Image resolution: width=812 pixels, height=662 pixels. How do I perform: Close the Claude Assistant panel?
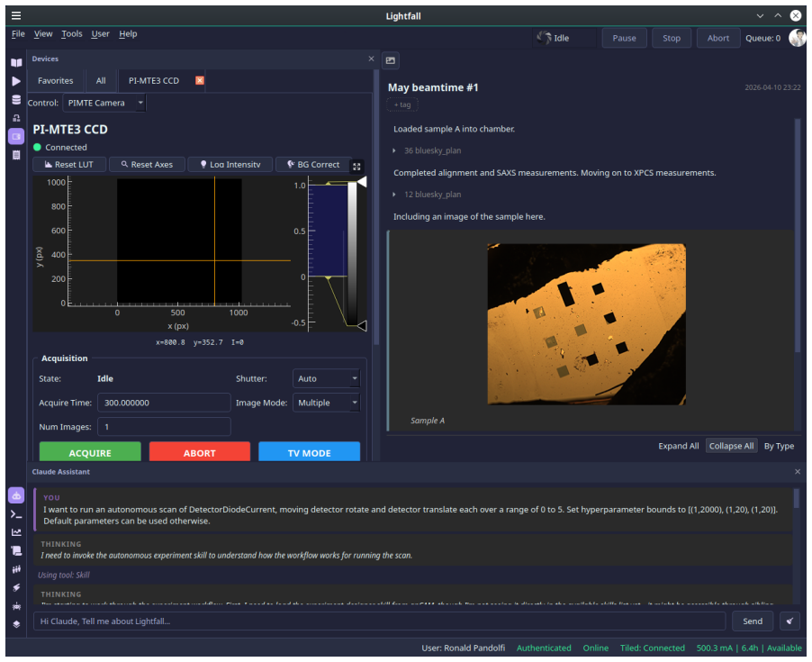tap(798, 471)
